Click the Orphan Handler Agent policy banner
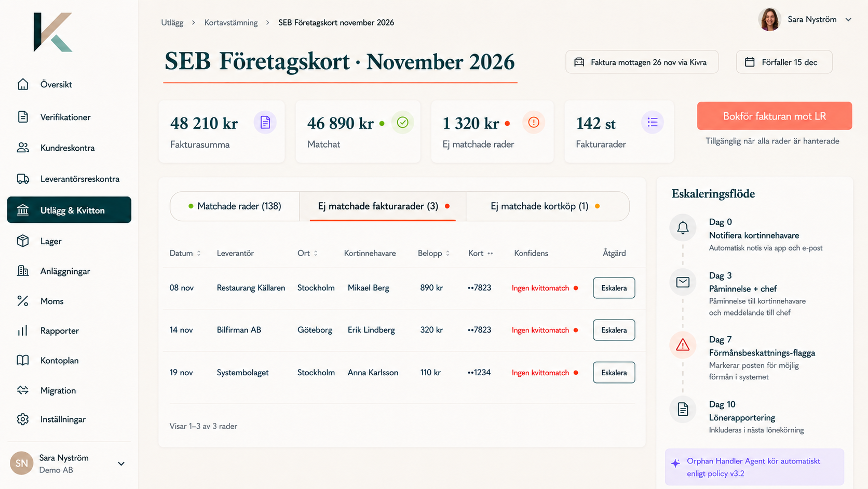The height and width of the screenshot is (489, 868). [x=754, y=467]
